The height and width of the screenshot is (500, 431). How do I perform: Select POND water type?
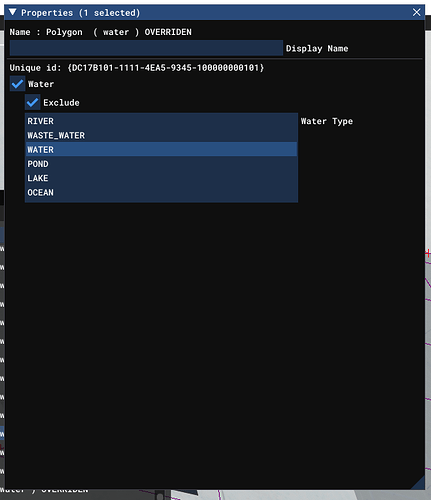point(161,164)
